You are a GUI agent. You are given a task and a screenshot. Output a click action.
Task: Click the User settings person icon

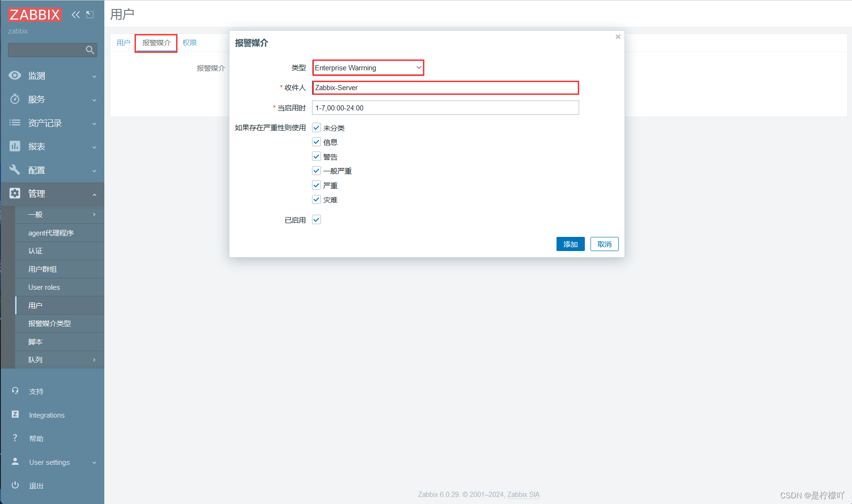click(15, 462)
